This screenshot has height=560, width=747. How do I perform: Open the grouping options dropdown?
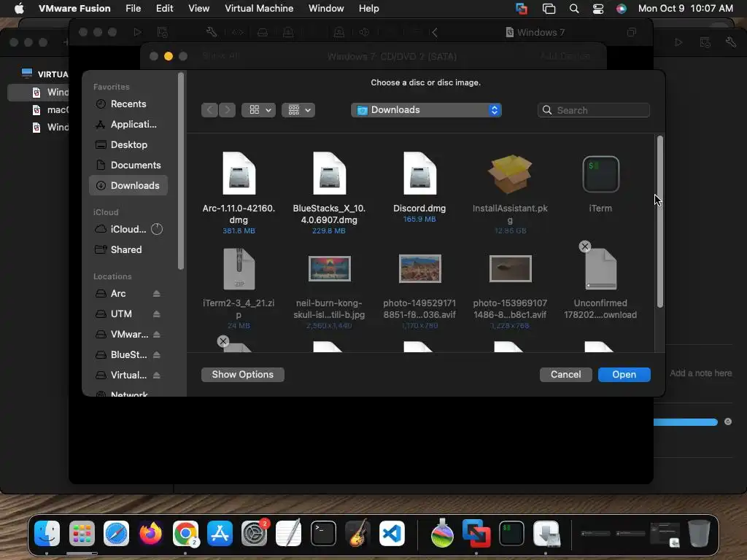298,110
